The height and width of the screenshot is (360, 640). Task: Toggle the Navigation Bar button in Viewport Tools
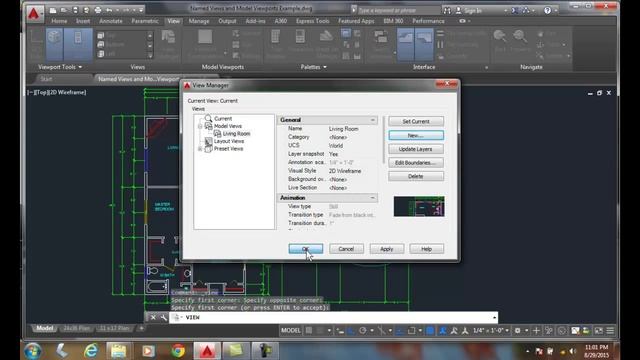tap(78, 44)
